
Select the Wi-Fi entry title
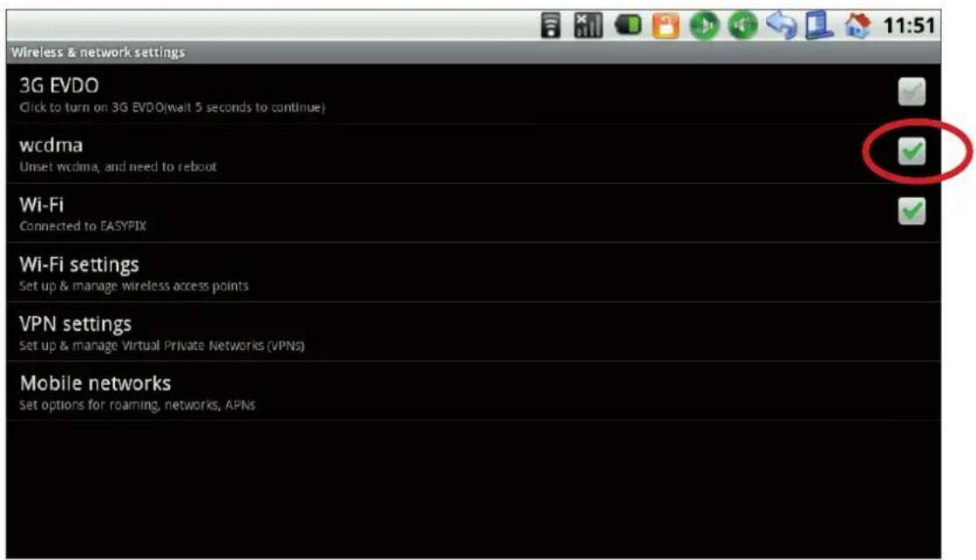(x=42, y=204)
